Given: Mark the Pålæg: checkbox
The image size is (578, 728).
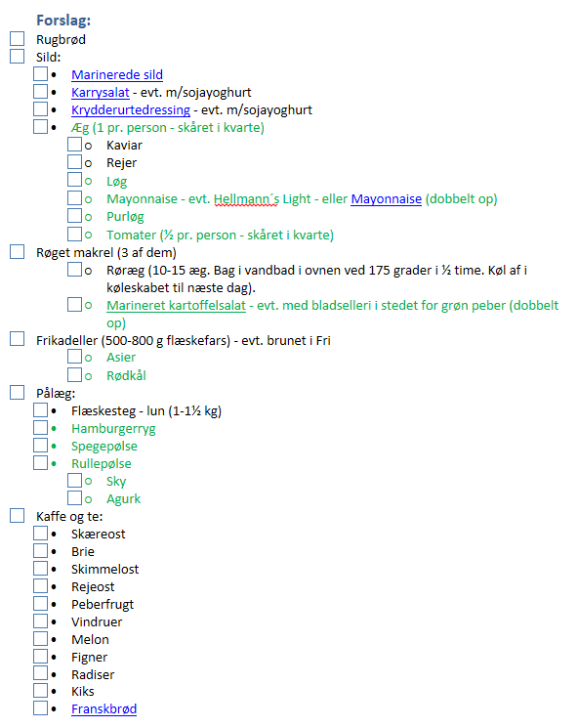Looking at the screenshot, I should coord(18,392).
